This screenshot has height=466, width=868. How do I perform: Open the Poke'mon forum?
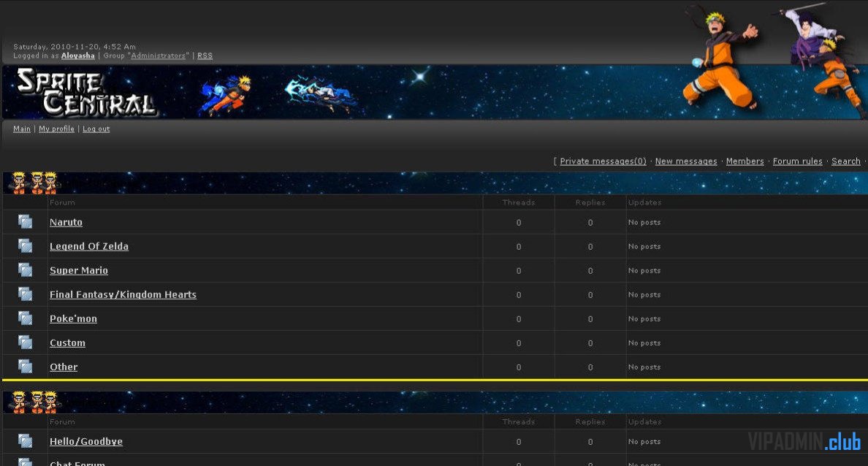pos(73,318)
